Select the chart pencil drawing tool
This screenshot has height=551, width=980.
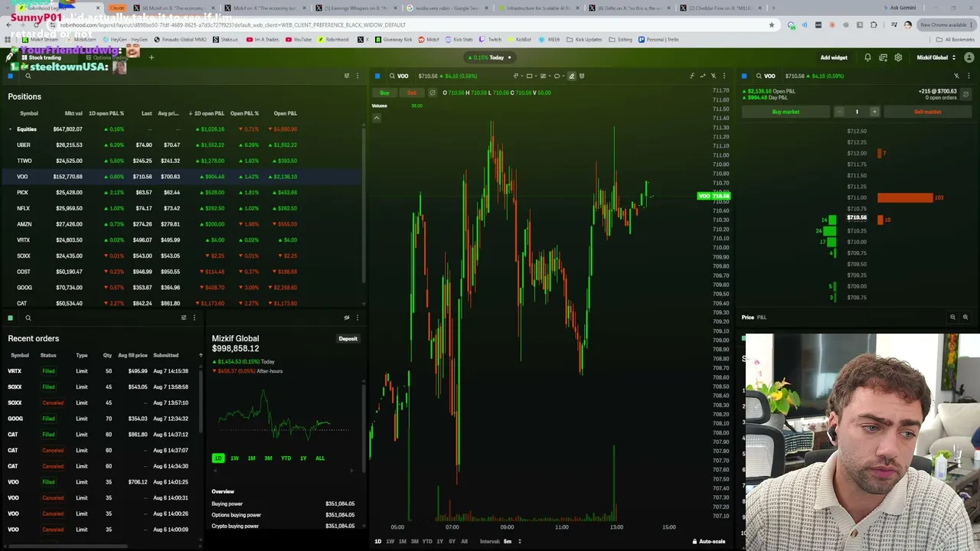pos(571,76)
